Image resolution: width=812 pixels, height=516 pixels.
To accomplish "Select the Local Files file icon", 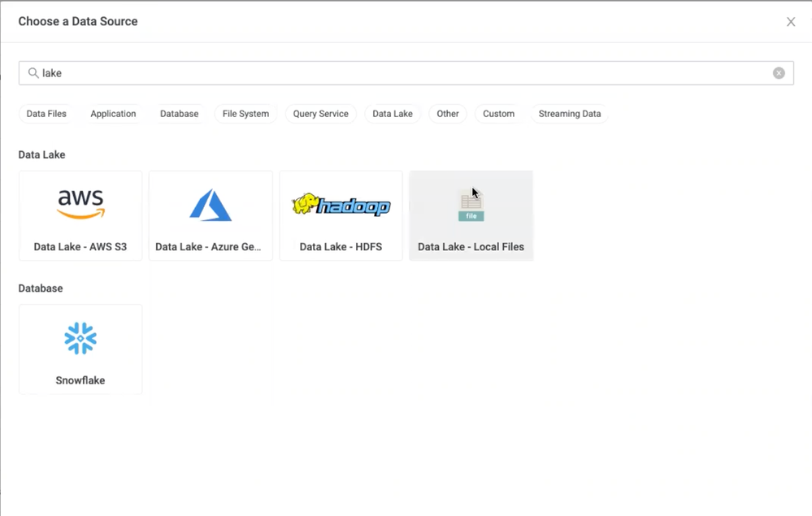I will 471,206.
